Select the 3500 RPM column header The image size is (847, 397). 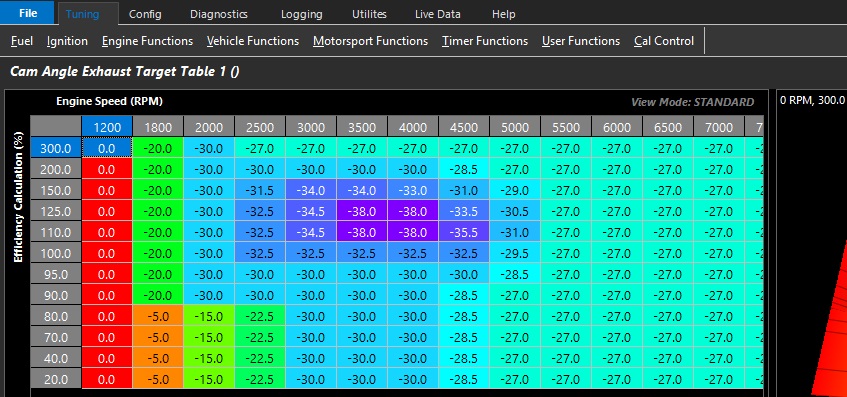(x=362, y=127)
